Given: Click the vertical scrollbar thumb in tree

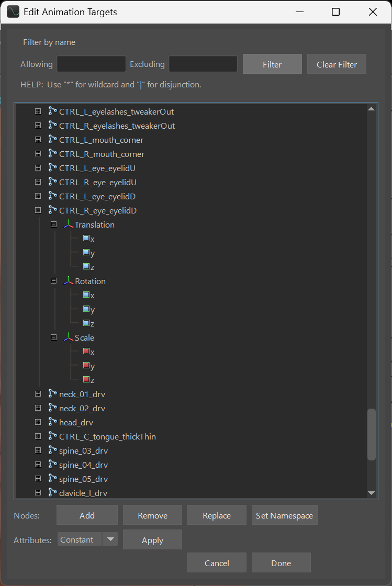Looking at the screenshot, I should [x=372, y=434].
